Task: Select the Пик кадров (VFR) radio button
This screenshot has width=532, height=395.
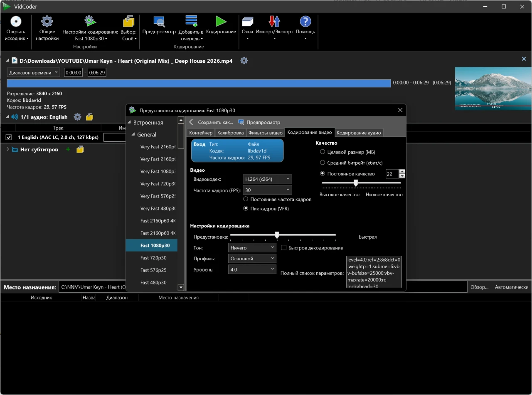Action: (246, 209)
